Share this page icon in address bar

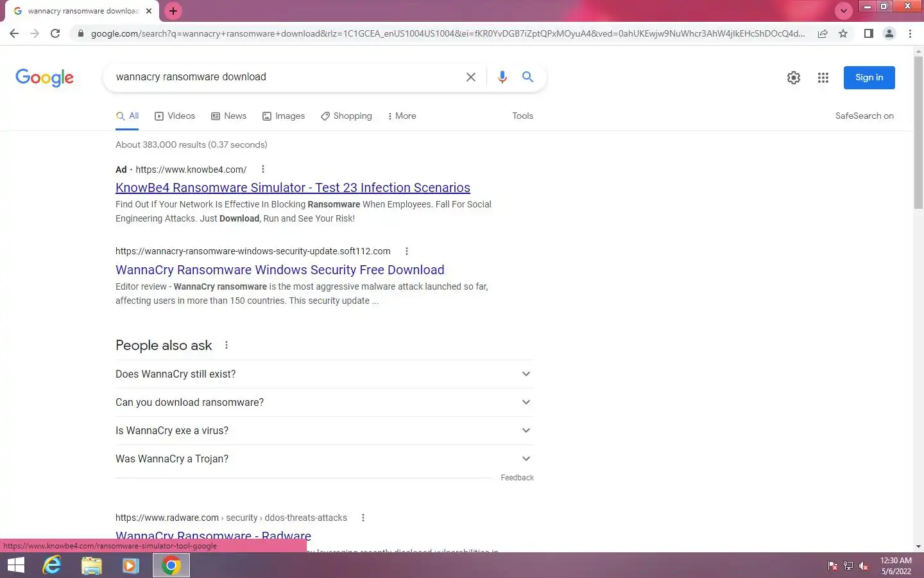[x=823, y=33]
